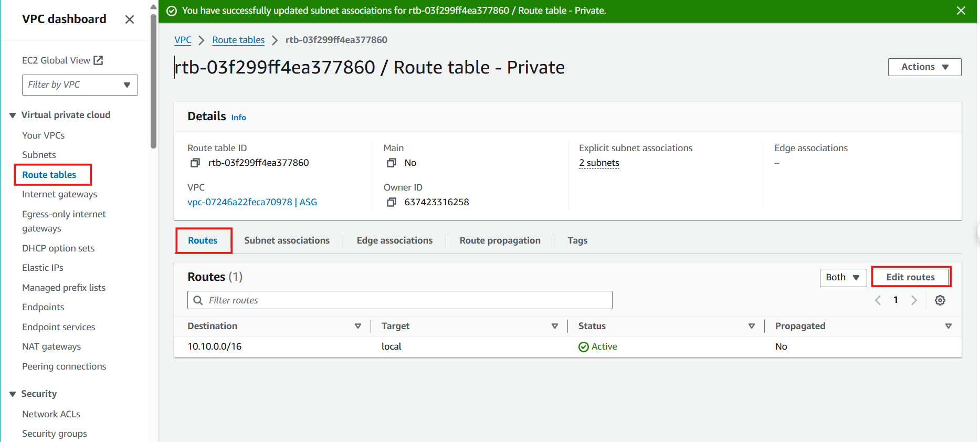Screen dimensions: 980x442
Task: Copy the Owner ID 637423316258
Action: coord(391,202)
